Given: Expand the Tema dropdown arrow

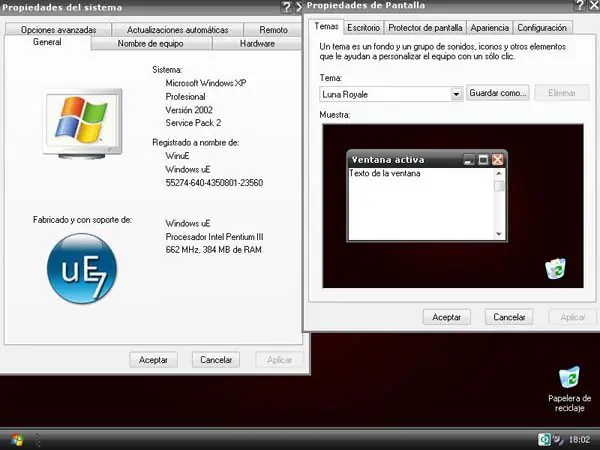Looking at the screenshot, I should pos(456,94).
